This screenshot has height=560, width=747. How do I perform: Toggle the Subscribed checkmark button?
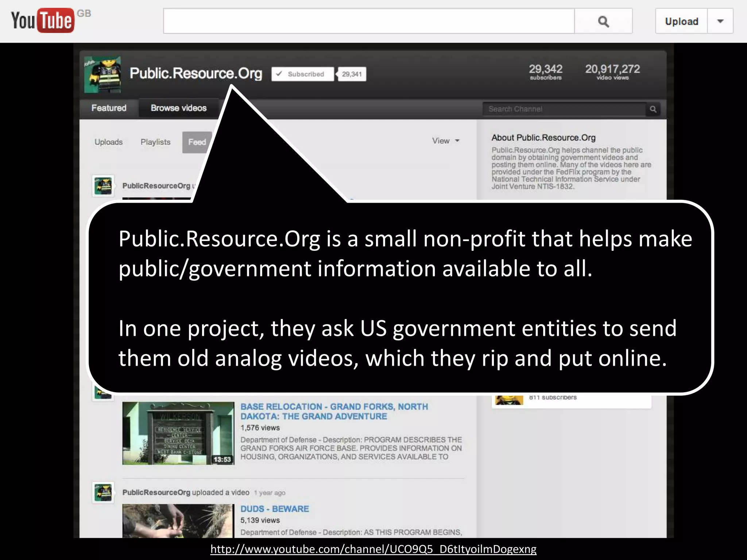coord(302,74)
